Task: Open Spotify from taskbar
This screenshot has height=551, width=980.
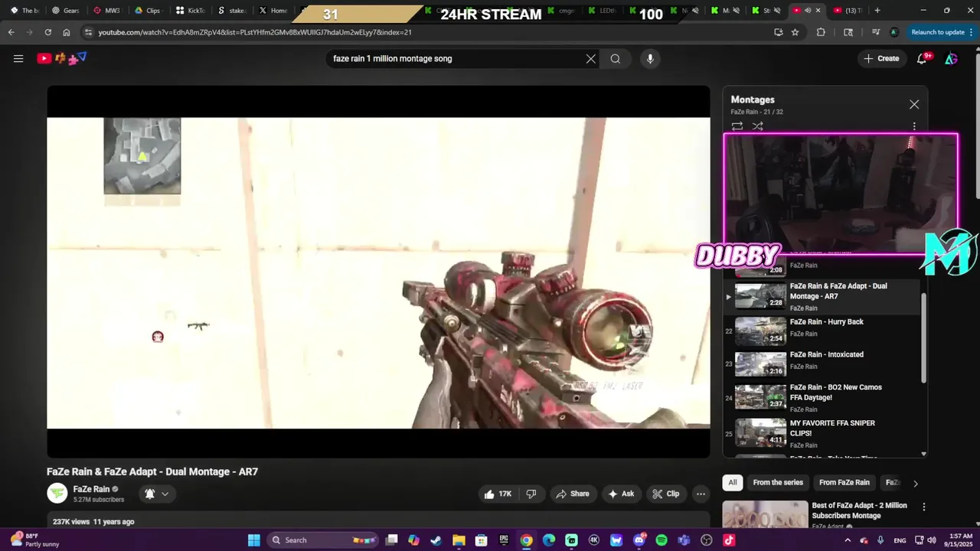Action: pos(661,540)
